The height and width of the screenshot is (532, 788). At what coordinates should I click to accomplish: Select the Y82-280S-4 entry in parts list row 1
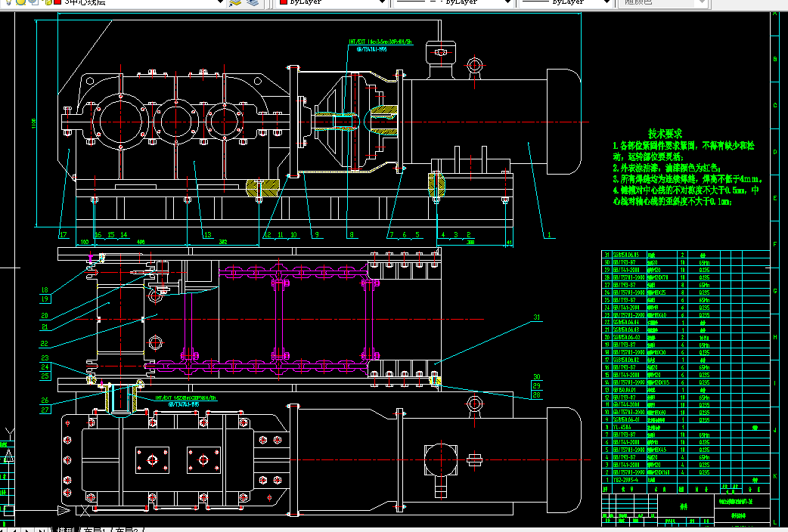624,480
